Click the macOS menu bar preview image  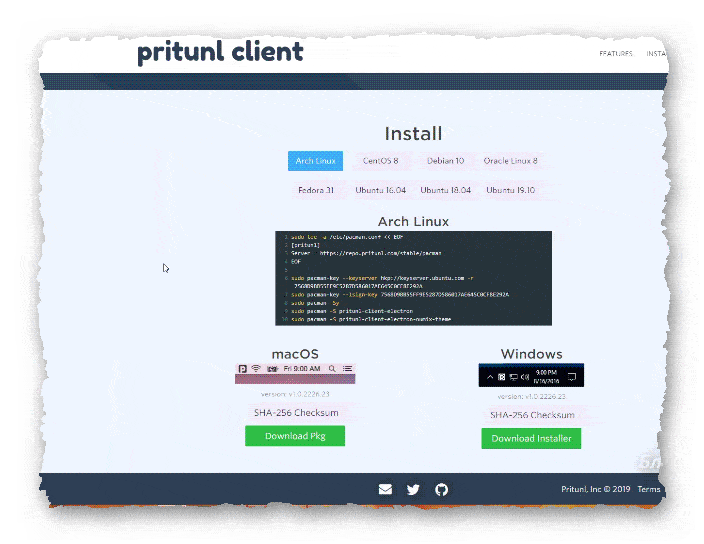(295, 373)
